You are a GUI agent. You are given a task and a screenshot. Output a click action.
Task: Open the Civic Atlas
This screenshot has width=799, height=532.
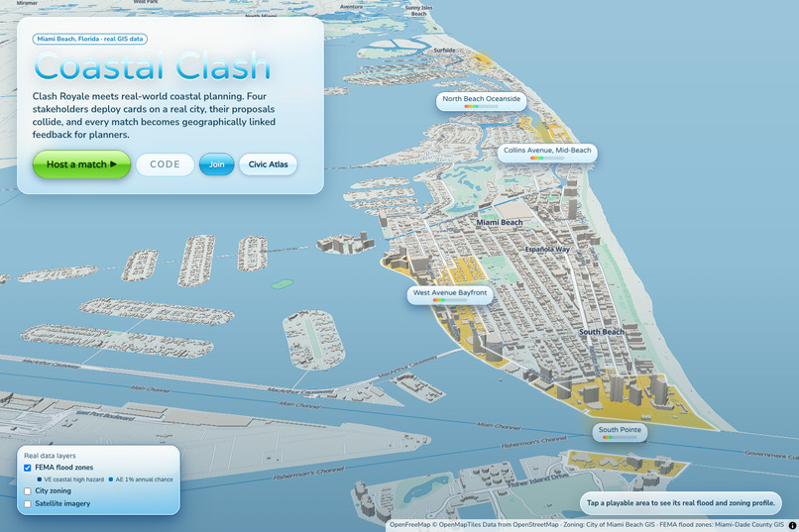click(268, 164)
